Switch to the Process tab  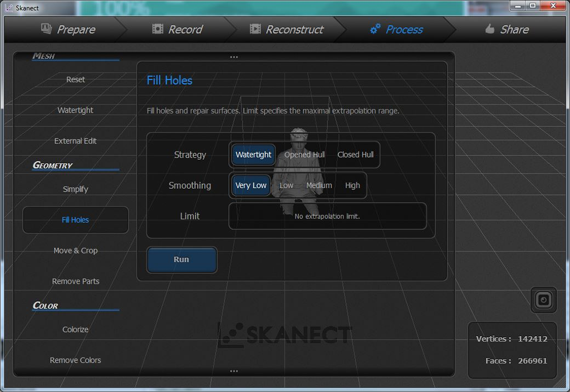(396, 29)
